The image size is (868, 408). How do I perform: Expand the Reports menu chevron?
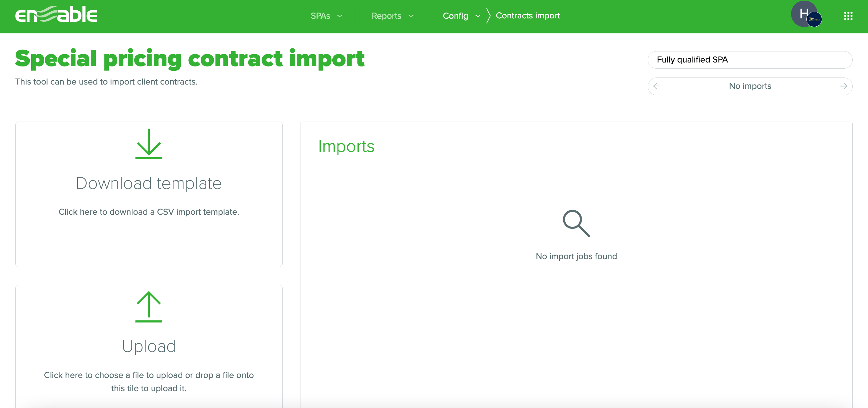tap(411, 16)
